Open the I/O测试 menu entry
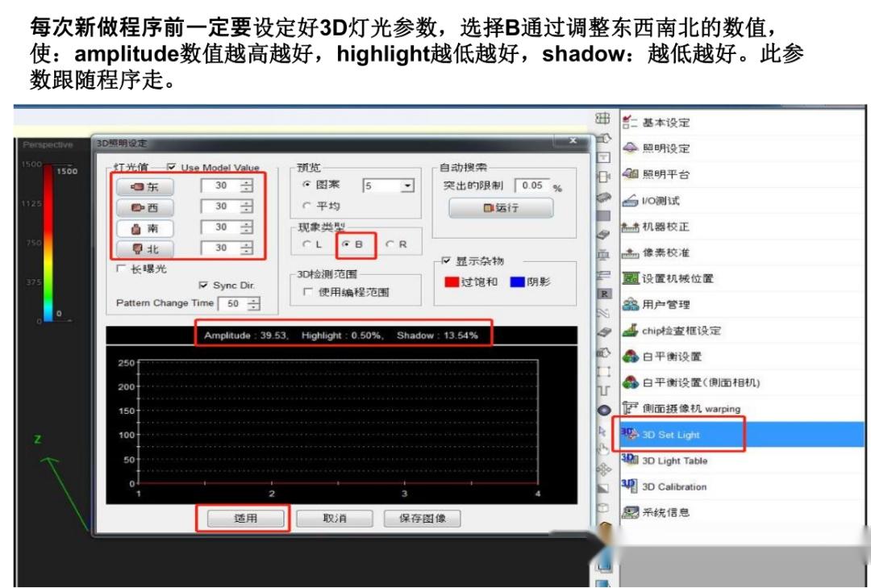871x588 pixels. coord(743,201)
